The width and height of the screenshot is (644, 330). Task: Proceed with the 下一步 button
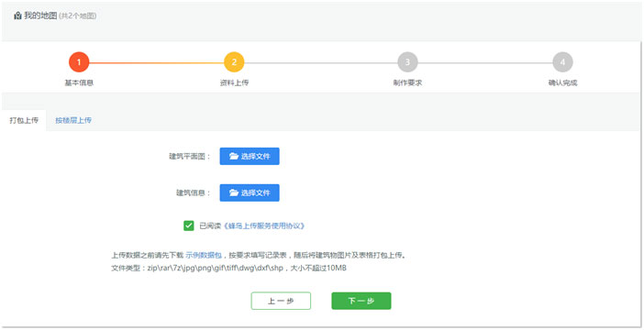[361, 301]
